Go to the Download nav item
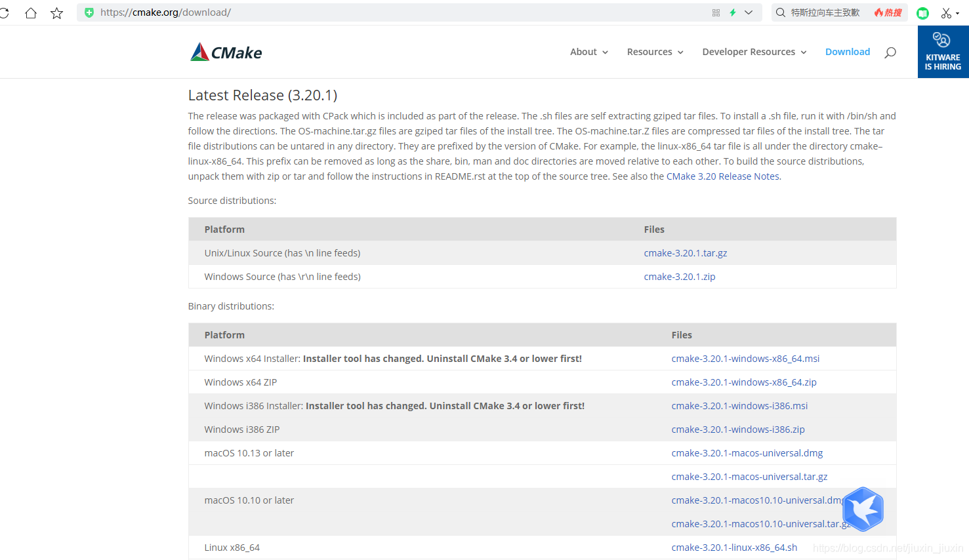The image size is (969, 560). coord(848,52)
